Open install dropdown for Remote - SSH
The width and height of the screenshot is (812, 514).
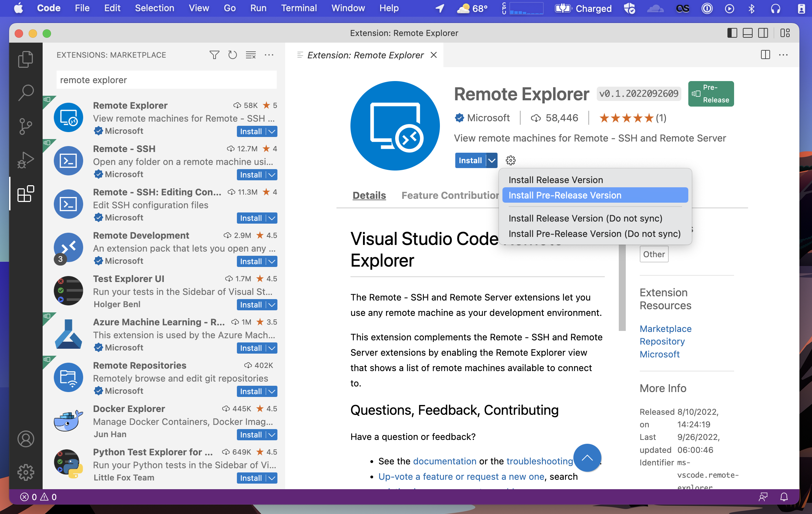[272, 175]
